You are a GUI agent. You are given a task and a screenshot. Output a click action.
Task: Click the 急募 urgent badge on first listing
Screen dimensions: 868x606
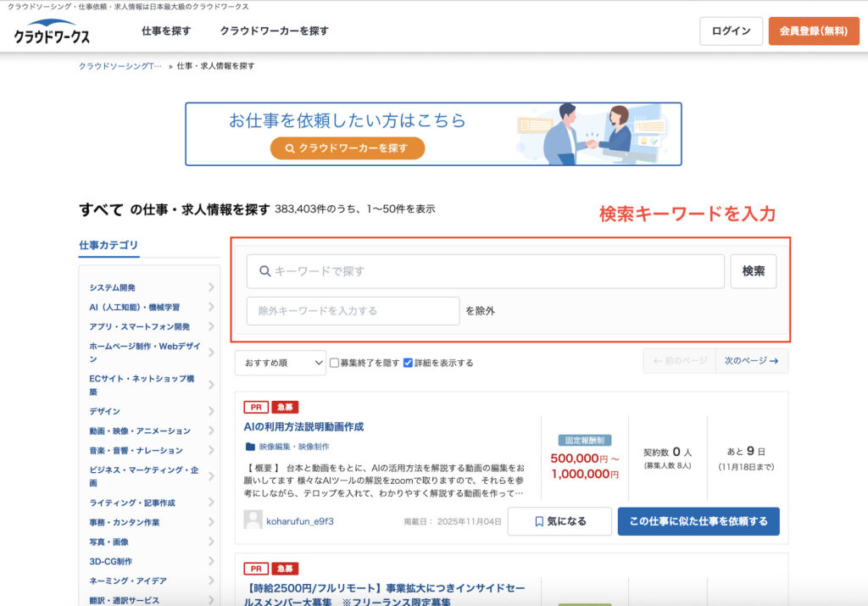[x=285, y=408]
